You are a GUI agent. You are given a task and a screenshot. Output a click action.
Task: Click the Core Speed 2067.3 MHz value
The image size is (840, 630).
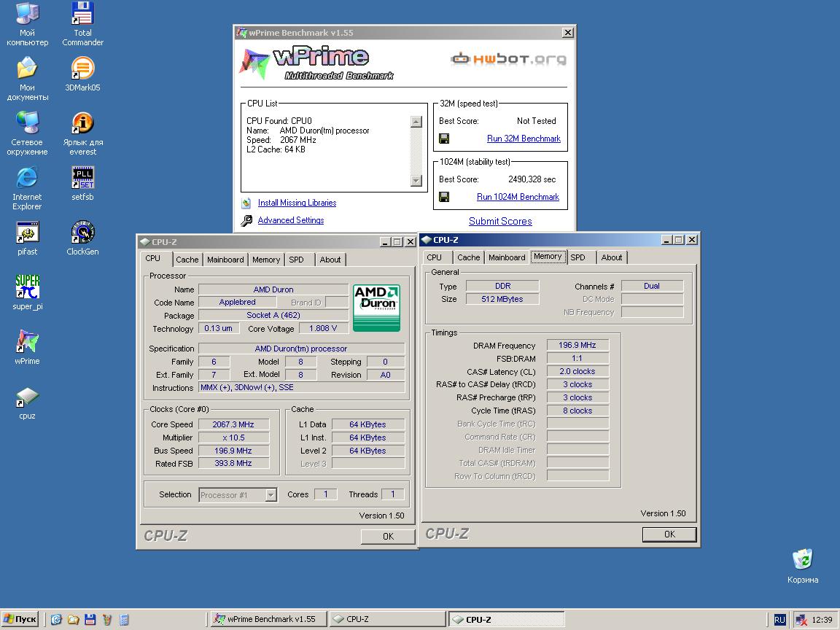click(233, 425)
